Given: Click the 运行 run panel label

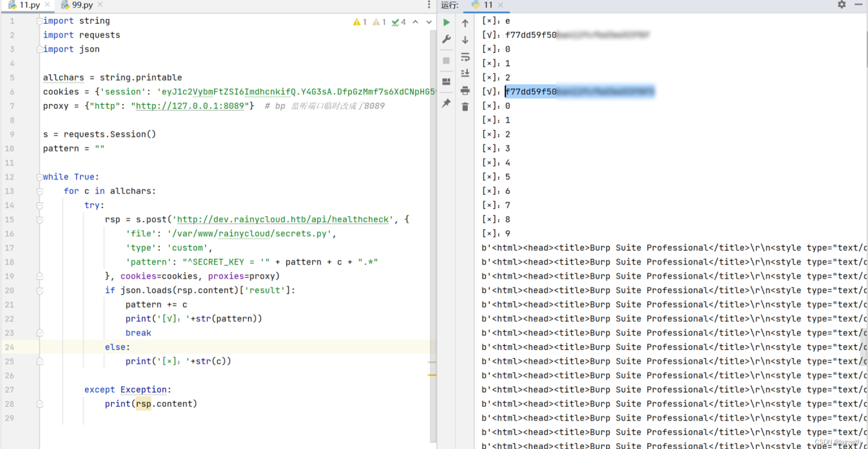Looking at the screenshot, I should (450, 5).
